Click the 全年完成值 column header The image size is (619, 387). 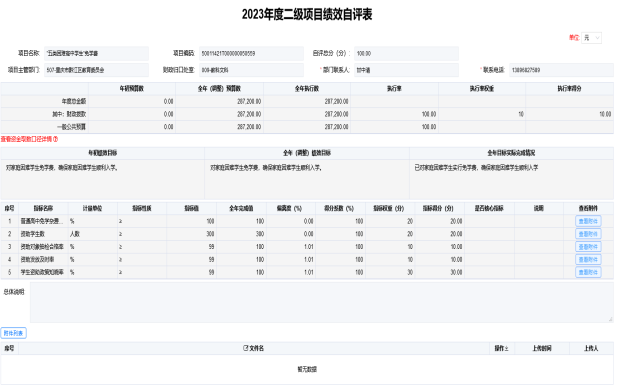(241, 208)
